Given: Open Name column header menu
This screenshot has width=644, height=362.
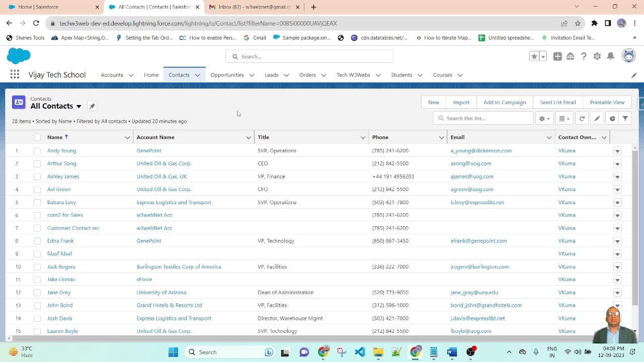Looking at the screenshot, I should (127, 137).
